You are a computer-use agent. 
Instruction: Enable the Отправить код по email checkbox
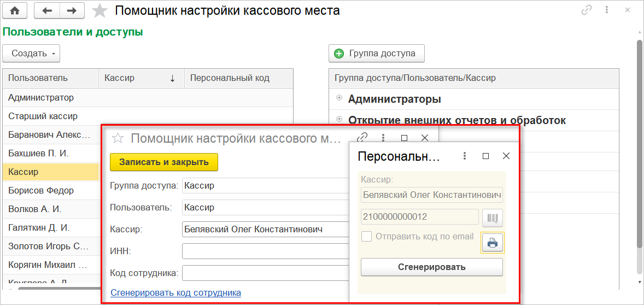pyautogui.click(x=366, y=237)
